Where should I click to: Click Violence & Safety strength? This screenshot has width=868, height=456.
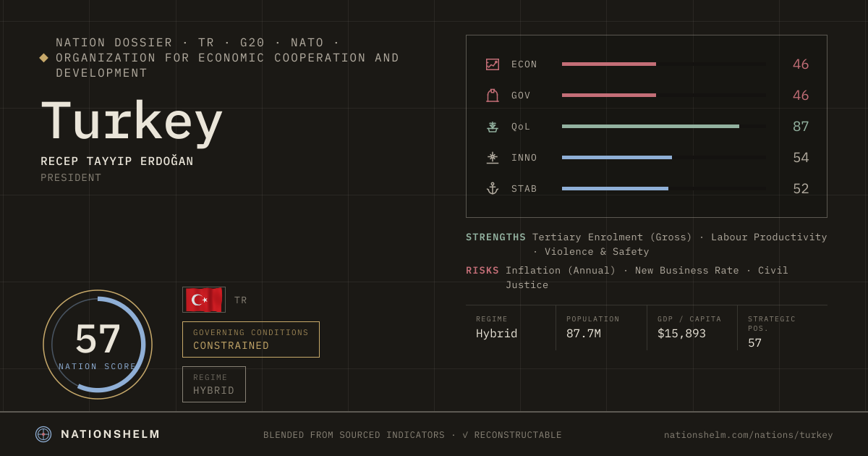(x=597, y=252)
